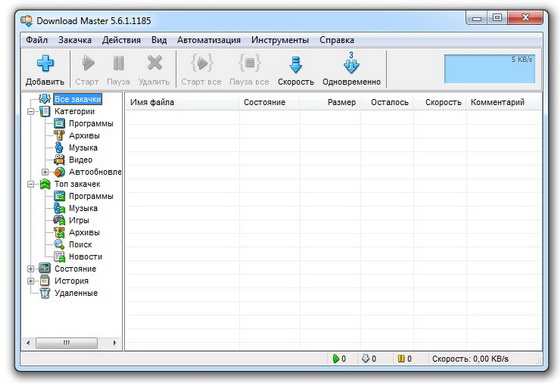
Task: Click the queued downloads arrow status icon
Action: pos(365,358)
